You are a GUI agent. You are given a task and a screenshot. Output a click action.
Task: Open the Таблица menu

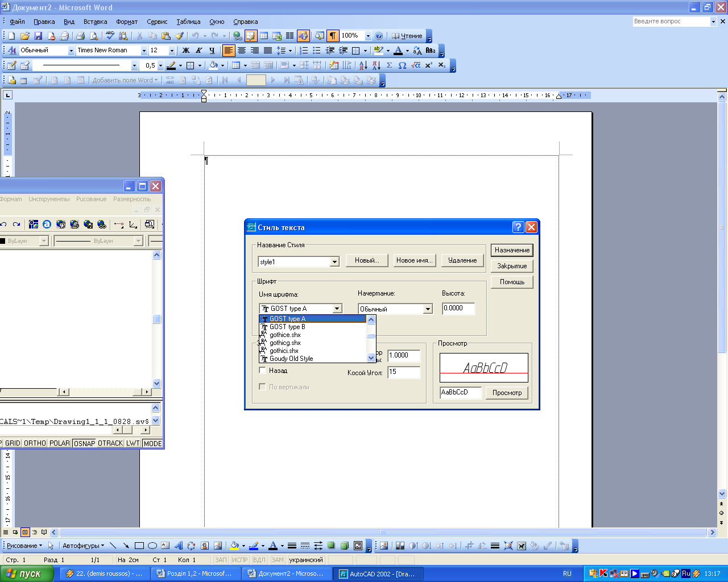coord(188,22)
